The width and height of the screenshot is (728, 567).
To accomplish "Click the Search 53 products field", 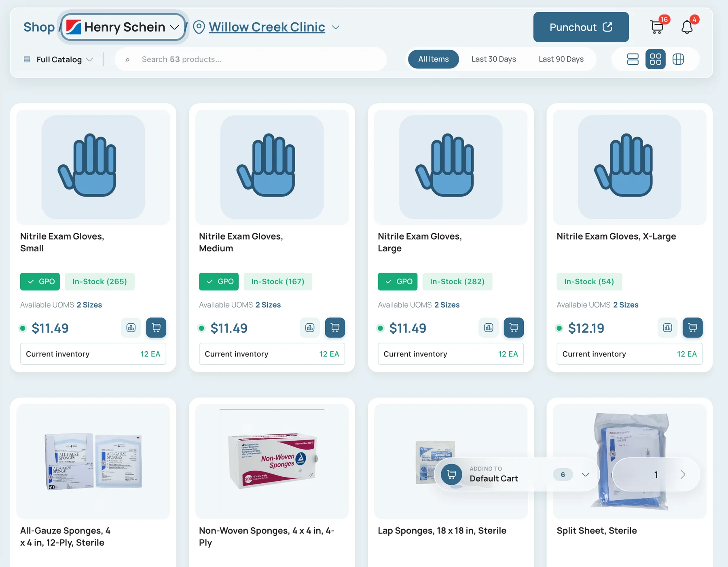I will 251,59.
